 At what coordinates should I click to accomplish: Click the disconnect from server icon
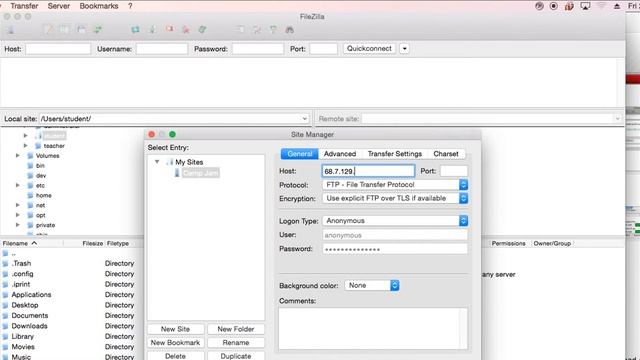[x=186, y=30]
